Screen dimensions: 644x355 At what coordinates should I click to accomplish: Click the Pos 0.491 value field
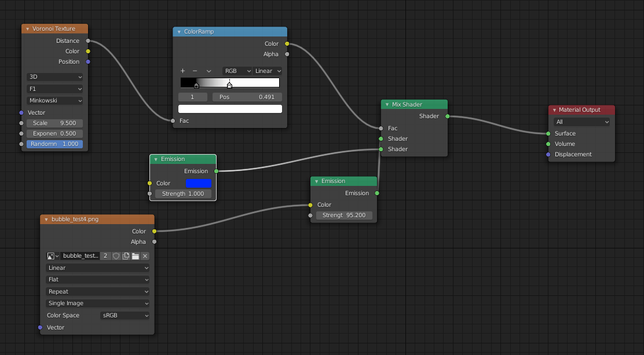[x=247, y=96]
